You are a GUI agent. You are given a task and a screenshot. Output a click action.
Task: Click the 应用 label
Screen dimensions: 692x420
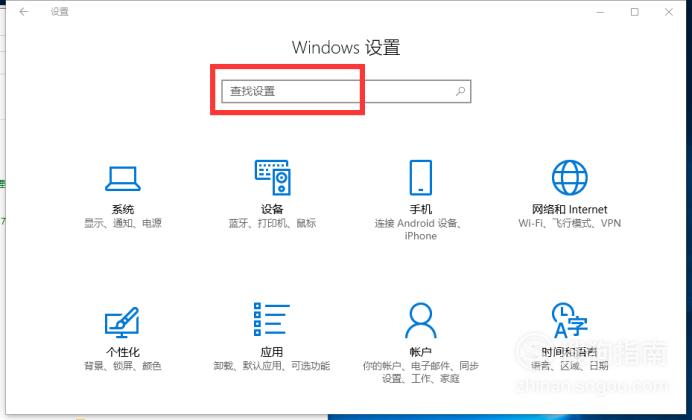pyautogui.click(x=271, y=352)
